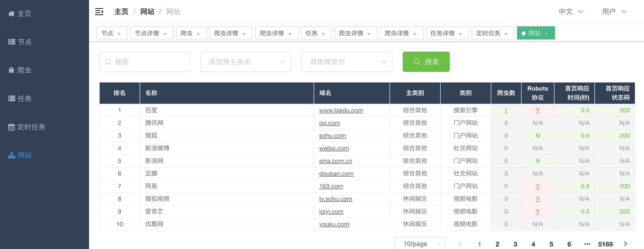Screen dimensions: 644x249
Task: Close the 定时任务 tab
Action: (506, 34)
